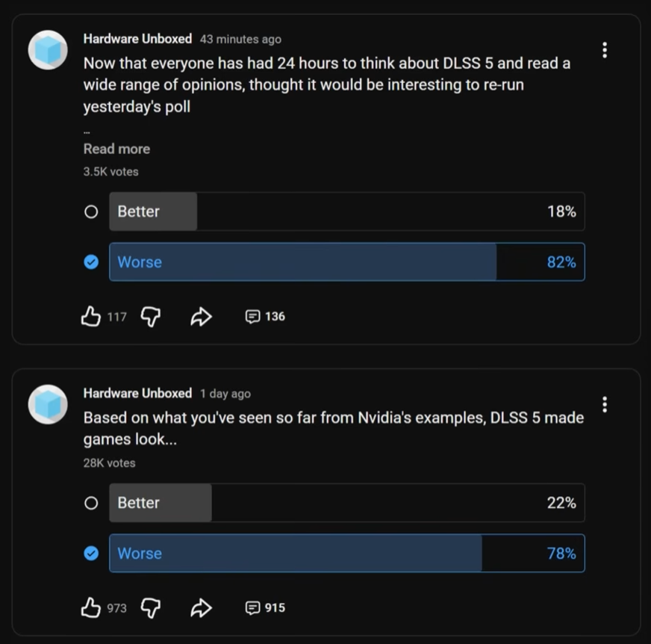This screenshot has height=644, width=651.
Task: Open the three-dot menu on bottom post
Action: click(604, 404)
